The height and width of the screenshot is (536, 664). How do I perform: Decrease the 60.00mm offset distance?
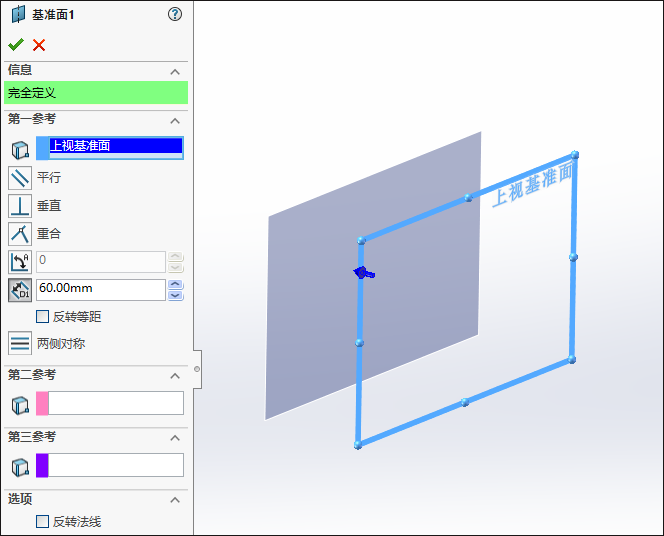point(176,296)
